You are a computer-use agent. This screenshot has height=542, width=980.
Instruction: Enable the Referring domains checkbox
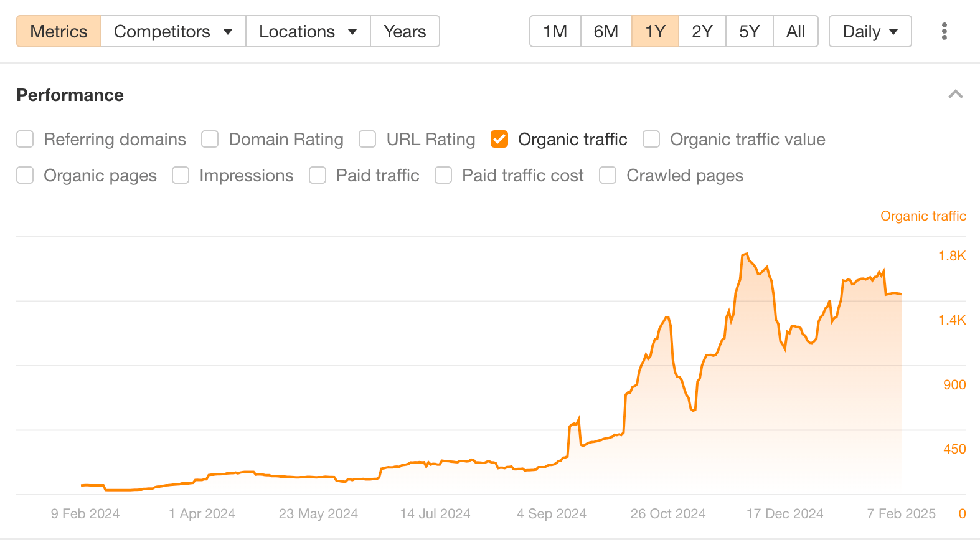coord(25,139)
